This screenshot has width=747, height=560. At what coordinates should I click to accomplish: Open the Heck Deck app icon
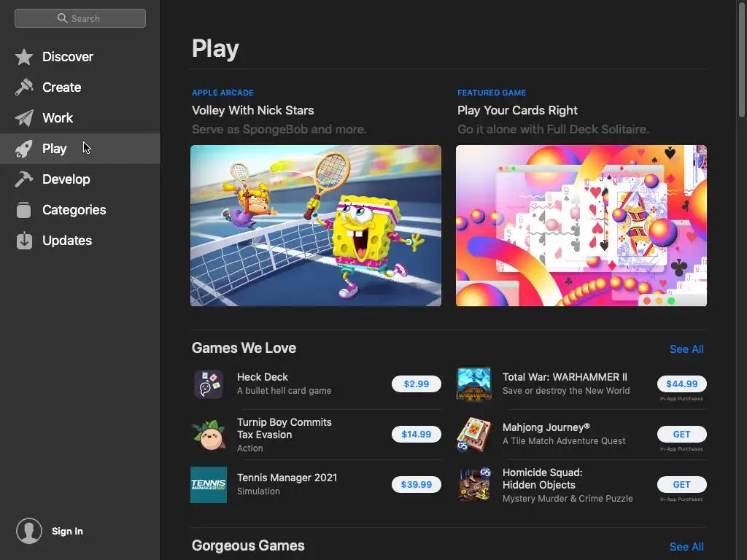(x=209, y=384)
